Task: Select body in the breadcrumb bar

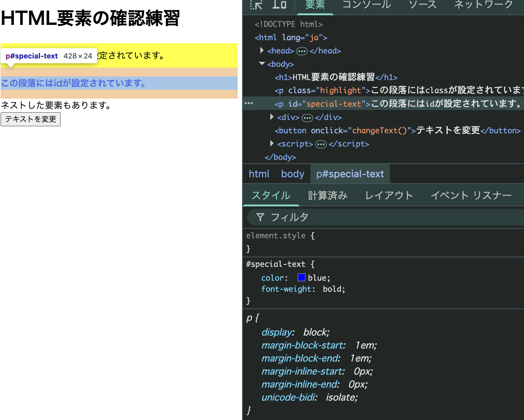Action: (x=292, y=174)
